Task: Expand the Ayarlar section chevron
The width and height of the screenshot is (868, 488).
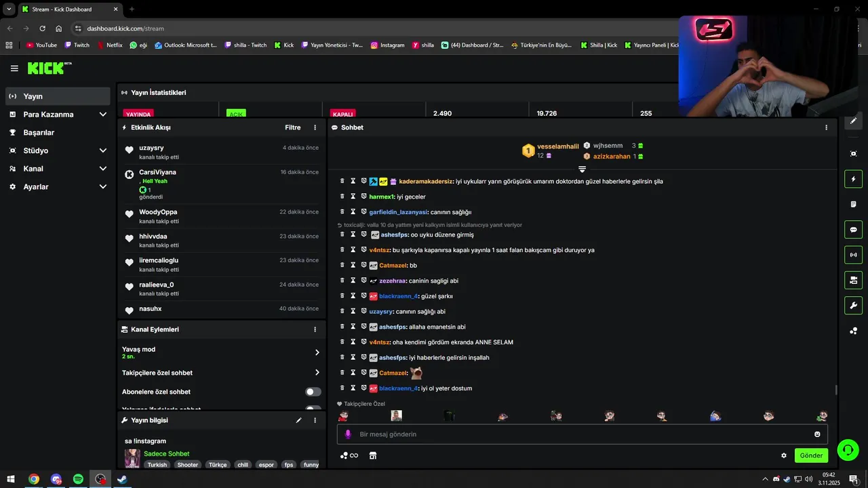Action: (x=103, y=186)
